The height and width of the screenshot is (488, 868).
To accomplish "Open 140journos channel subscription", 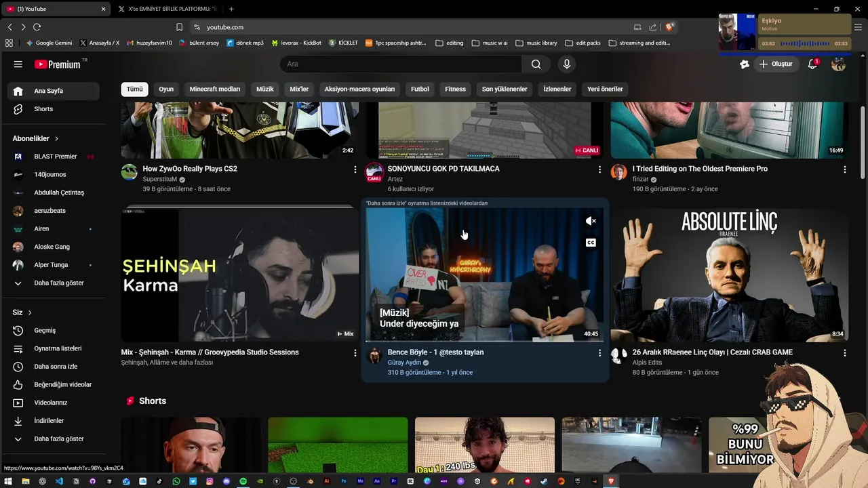I will [54, 175].
